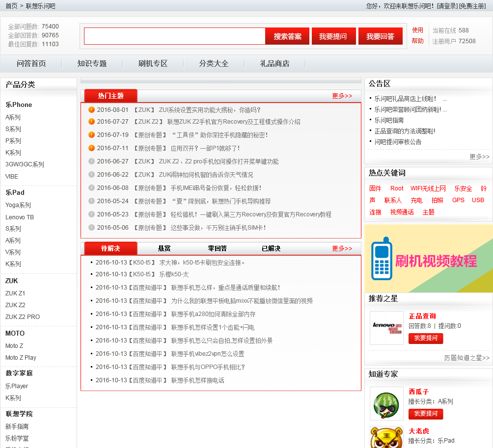This screenshot has width=493, height=448.
Task: Select VIBE in product categories
Action: tap(12, 177)
